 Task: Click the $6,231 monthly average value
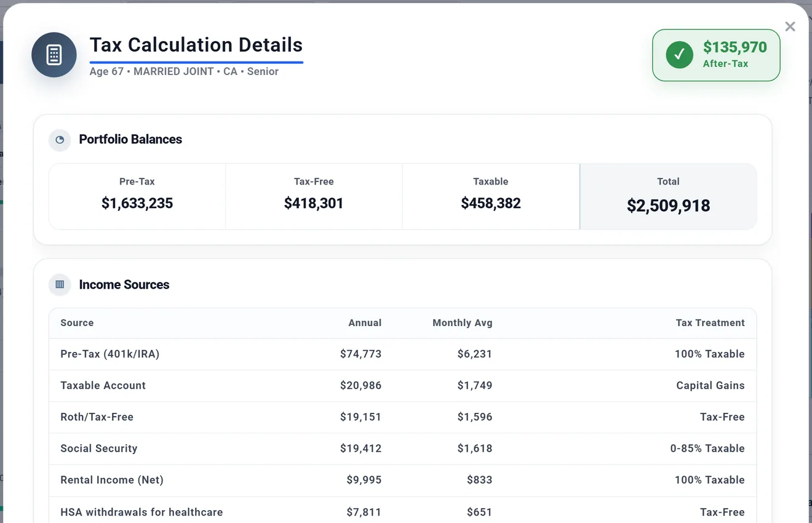[x=475, y=354]
